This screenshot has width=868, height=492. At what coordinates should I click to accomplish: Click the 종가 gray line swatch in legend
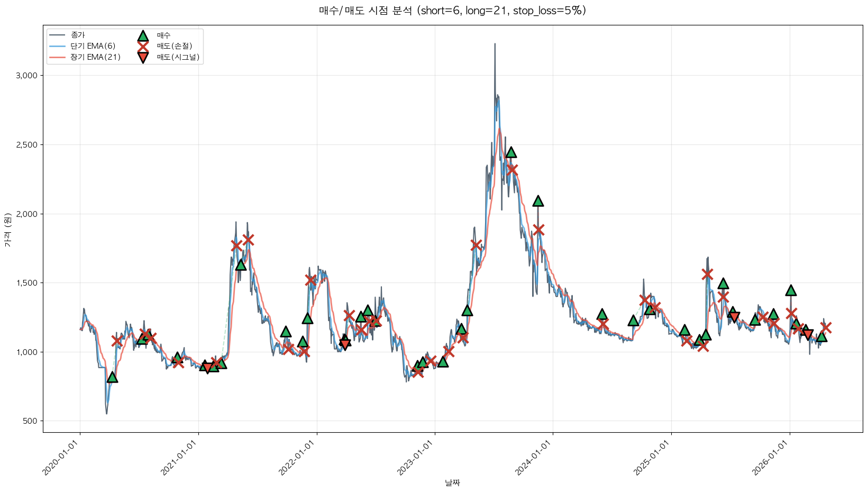pos(57,35)
